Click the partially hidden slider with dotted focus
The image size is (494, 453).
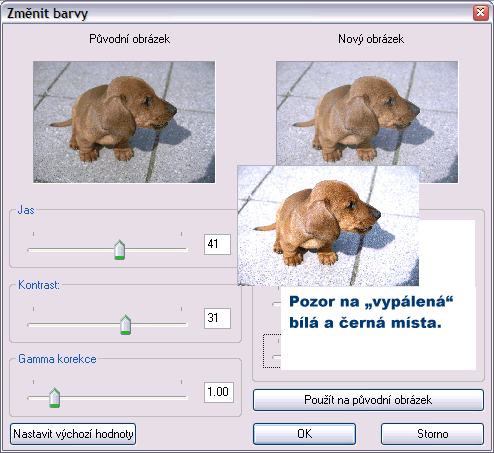tap(272, 351)
